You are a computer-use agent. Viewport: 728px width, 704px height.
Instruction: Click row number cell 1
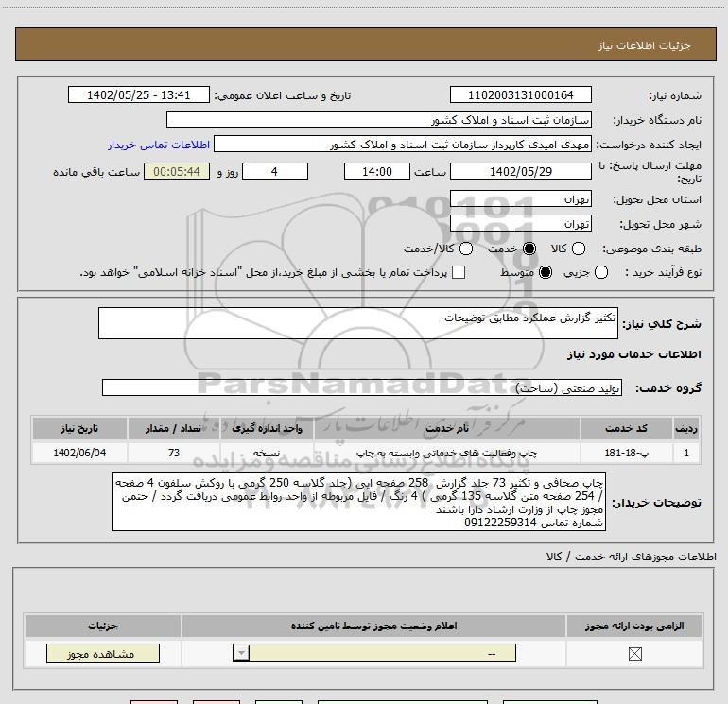[x=686, y=453]
